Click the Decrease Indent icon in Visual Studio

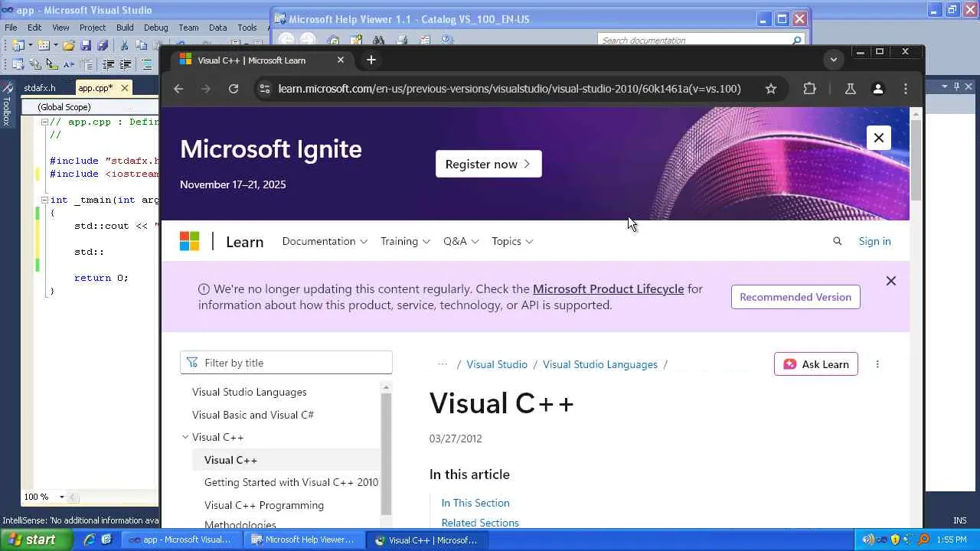(109, 65)
